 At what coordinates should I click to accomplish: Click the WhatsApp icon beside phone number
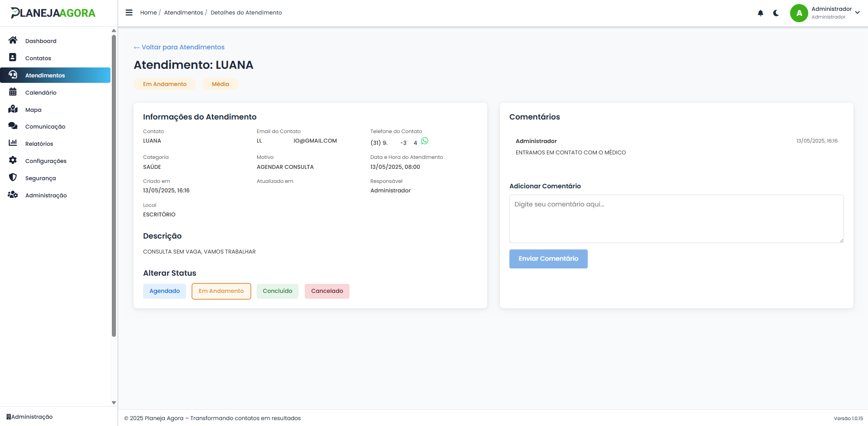tap(425, 141)
